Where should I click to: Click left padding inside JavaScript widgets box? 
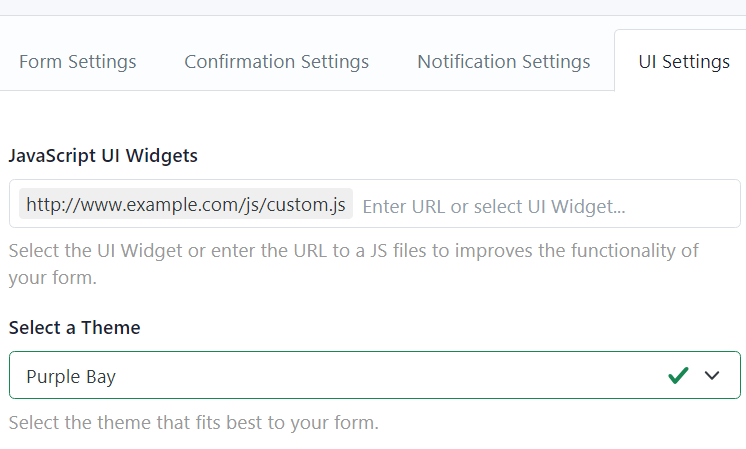click(x=14, y=205)
